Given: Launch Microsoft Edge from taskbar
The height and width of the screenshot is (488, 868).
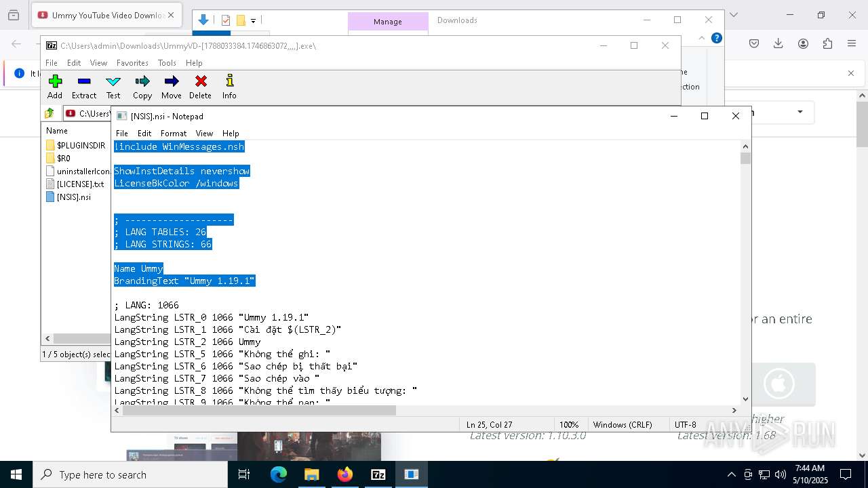Looking at the screenshot, I should (279, 474).
